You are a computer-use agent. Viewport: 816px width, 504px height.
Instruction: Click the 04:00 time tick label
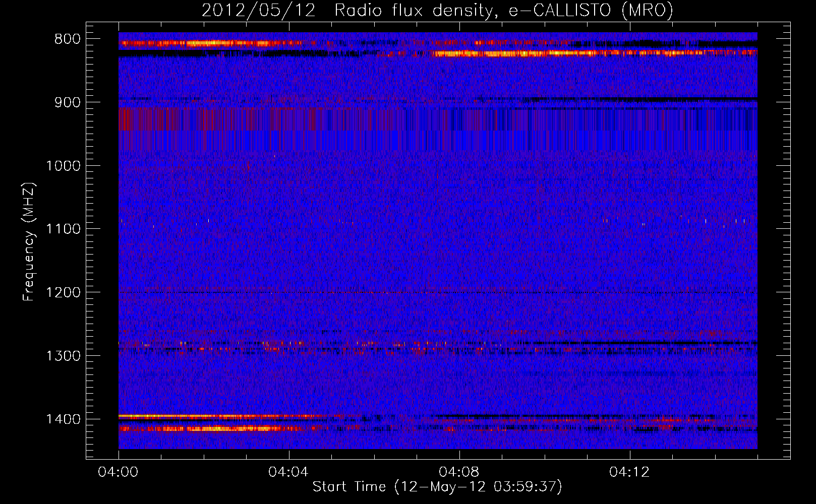click(x=118, y=472)
